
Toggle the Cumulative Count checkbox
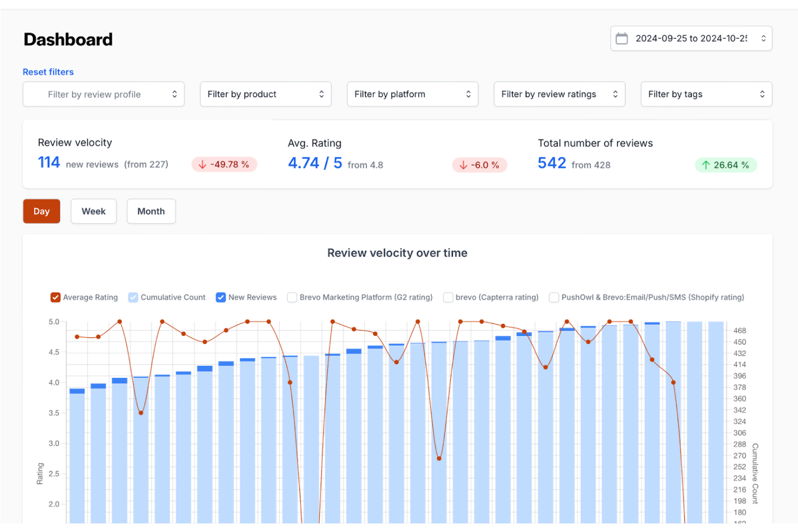click(x=133, y=298)
